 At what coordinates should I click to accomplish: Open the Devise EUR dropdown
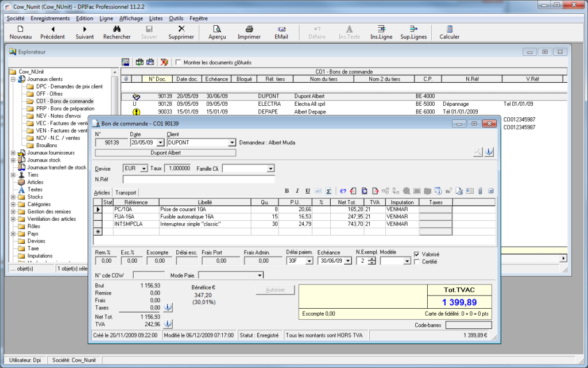coord(144,168)
